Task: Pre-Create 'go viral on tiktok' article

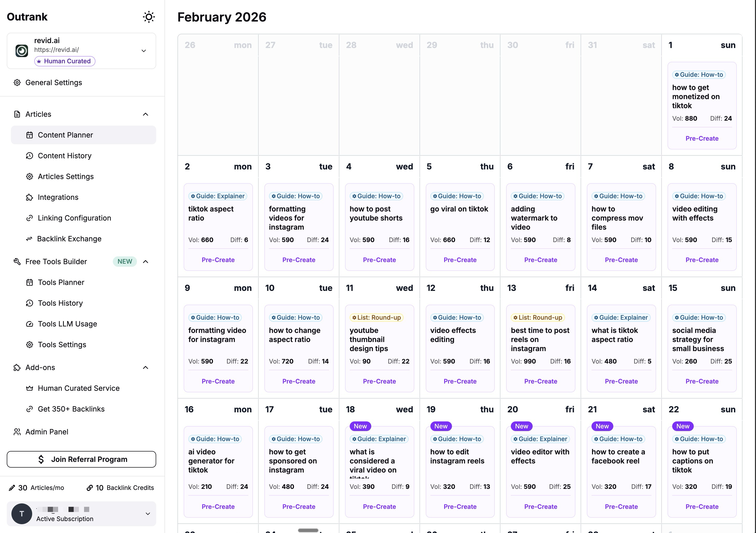Action: 460,260
